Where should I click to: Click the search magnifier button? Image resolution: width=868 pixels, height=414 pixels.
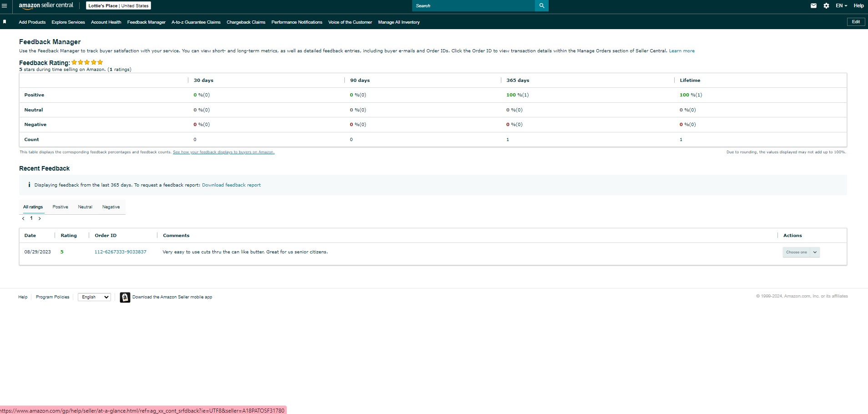point(542,6)
